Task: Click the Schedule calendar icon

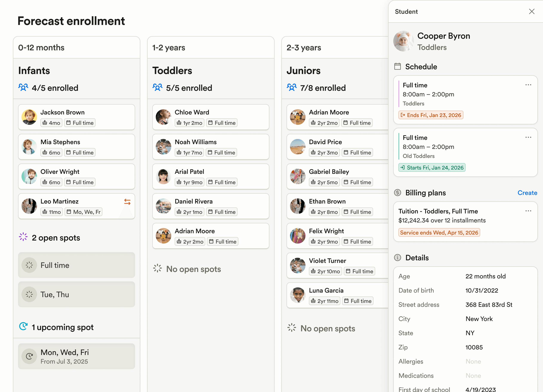Action: 397,66
